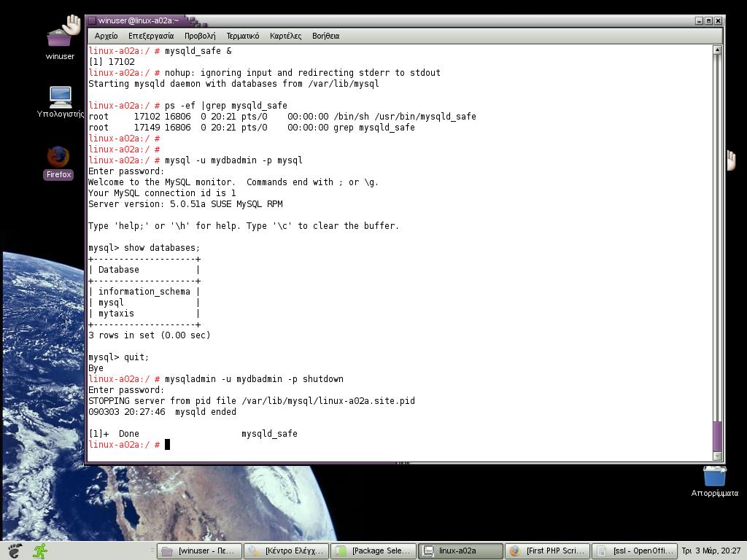Click the 'mysqladmin -u mydbadmin -p shutdown' command

pos(254,379)
